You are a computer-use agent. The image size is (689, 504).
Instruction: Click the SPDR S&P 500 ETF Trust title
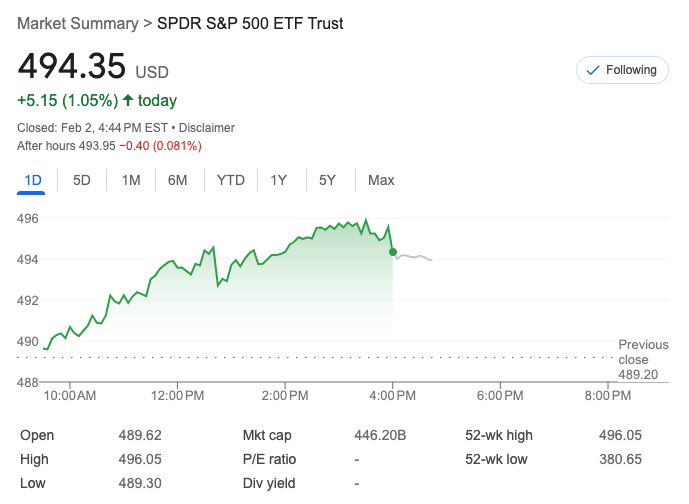(250, 23)
